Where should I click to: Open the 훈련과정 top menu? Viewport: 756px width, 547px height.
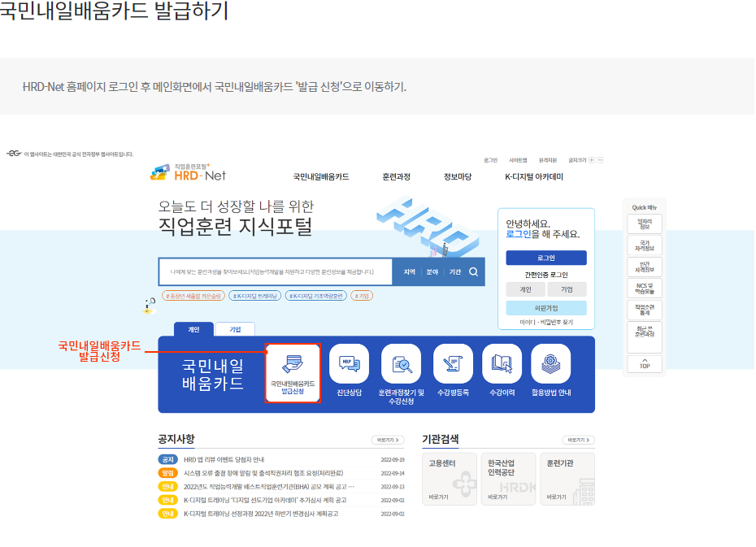click(x=397, y=177)
